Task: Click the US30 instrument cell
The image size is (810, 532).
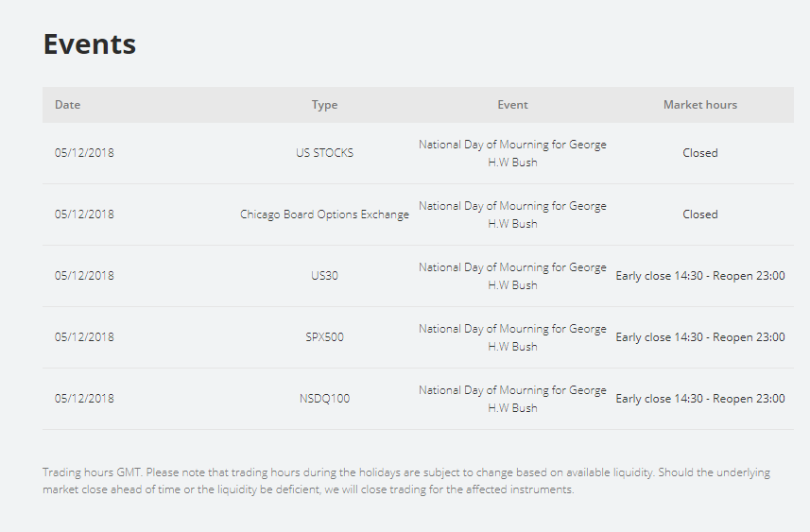Action: coord(324,276)
